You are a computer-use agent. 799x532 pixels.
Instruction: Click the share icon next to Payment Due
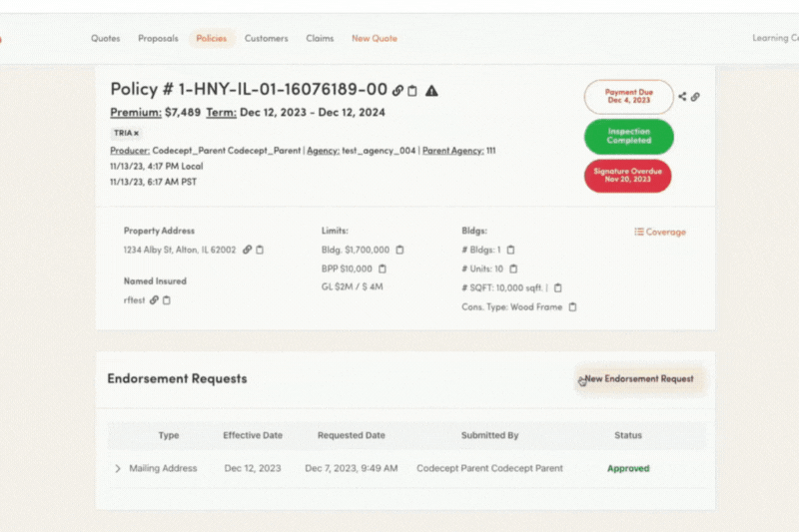click(x=682, y=97)
